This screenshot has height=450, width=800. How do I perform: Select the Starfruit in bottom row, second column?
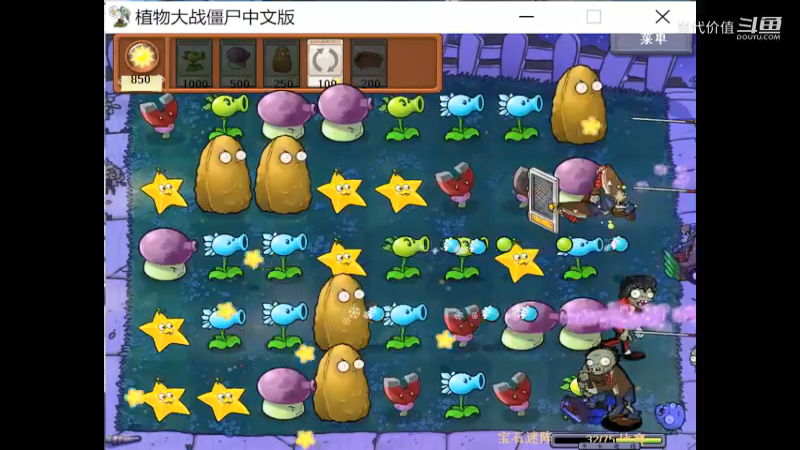pos(223,399)
